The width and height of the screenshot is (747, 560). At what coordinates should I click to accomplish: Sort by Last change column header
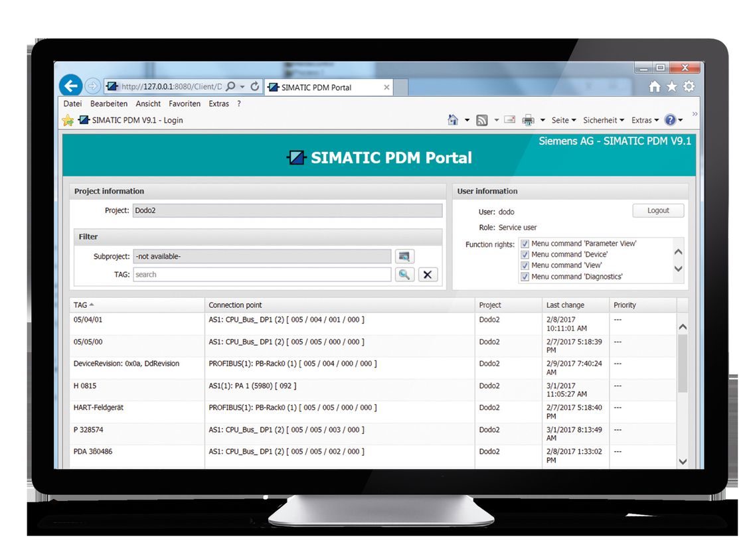(x=576, y=305)
